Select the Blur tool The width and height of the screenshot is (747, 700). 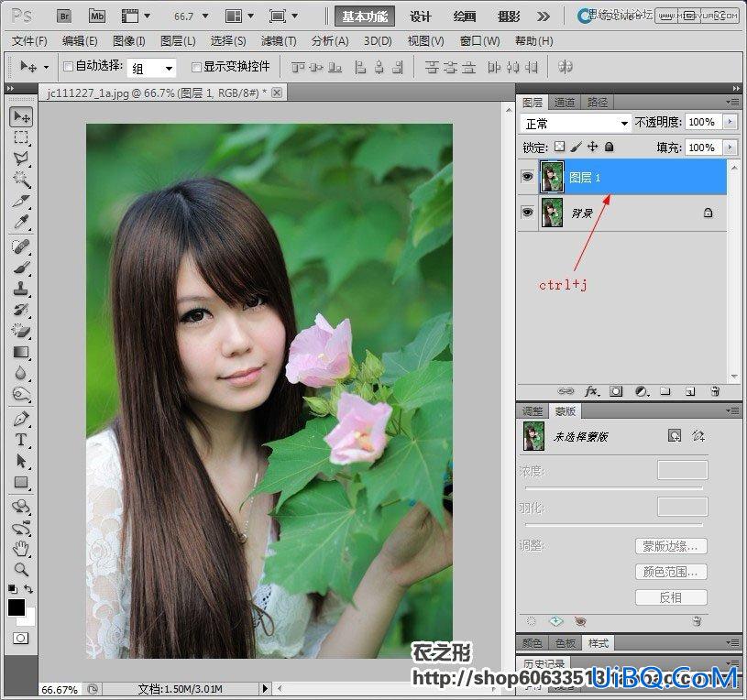pyautogui.click(x=20, y=373)
